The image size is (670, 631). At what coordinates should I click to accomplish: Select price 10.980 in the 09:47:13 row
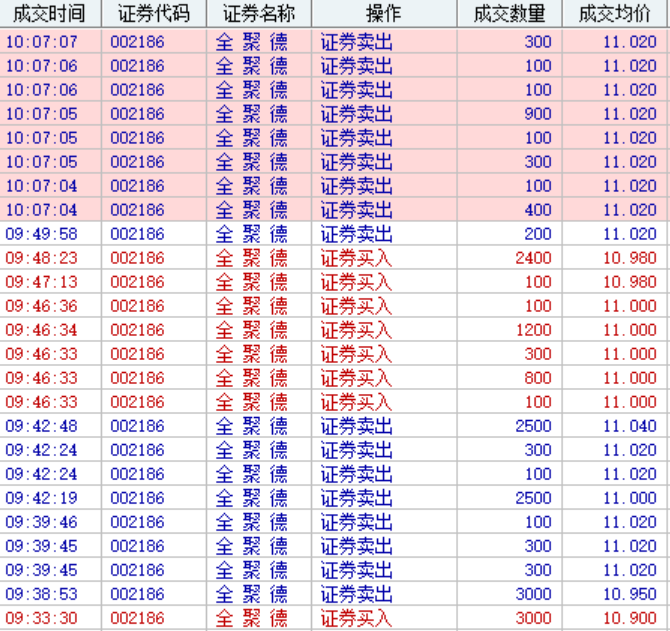(630, 282)
